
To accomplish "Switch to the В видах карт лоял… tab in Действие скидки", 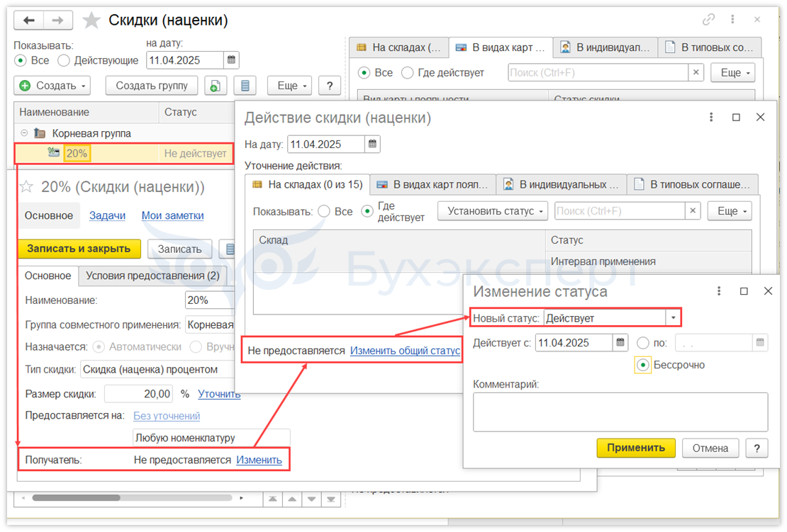I will click(432, 184).
